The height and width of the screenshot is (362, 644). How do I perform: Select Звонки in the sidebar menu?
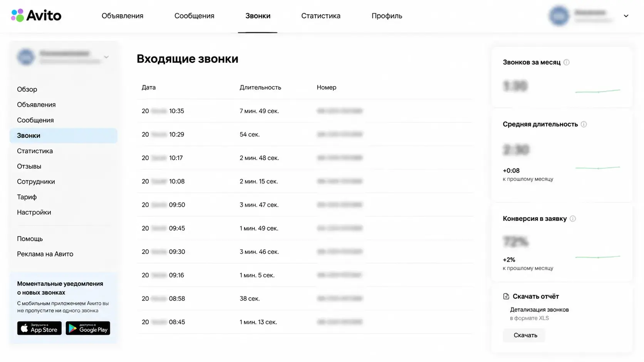point(64,135)
